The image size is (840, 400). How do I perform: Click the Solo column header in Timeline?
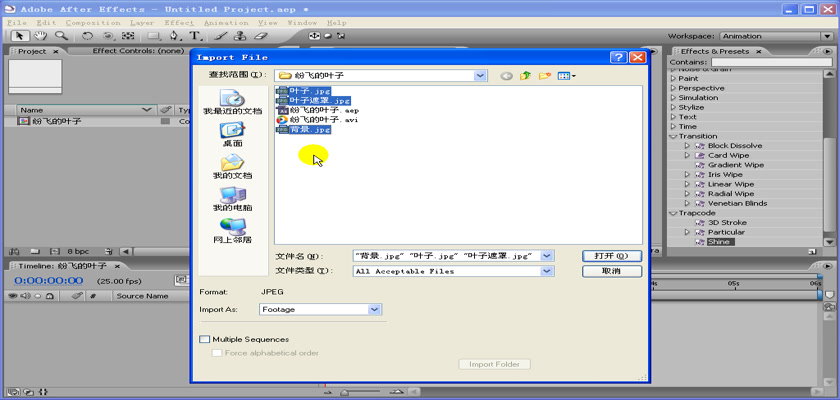click(36, 296)
